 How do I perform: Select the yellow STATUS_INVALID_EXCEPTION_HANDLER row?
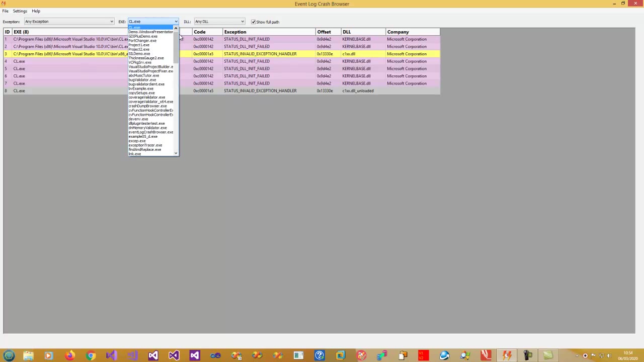tap(260, 54)
